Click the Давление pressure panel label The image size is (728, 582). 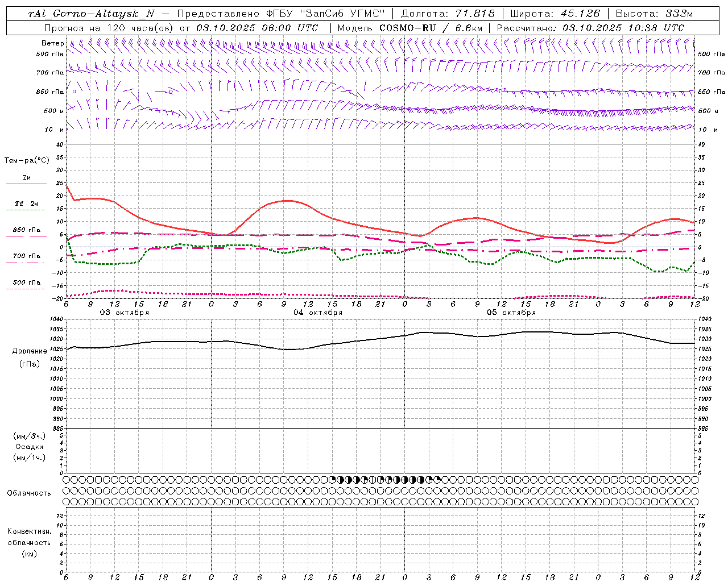[30, 351]
